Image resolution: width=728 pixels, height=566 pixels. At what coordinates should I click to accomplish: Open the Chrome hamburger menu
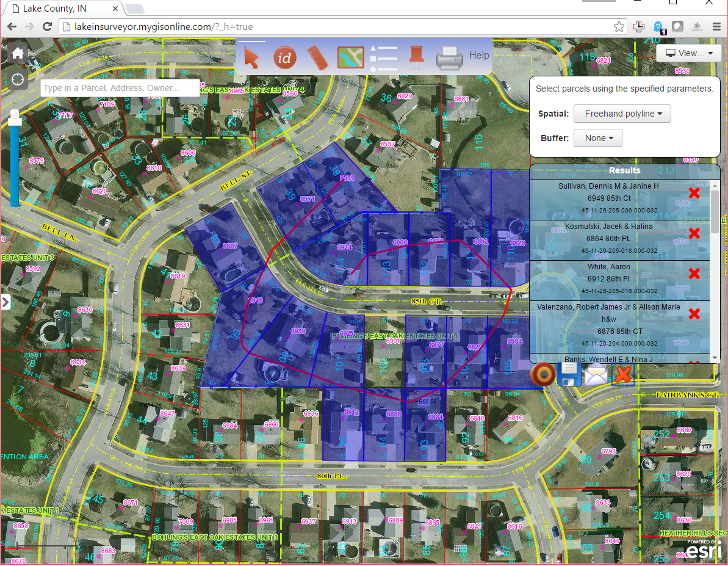(x=716, y=26)
